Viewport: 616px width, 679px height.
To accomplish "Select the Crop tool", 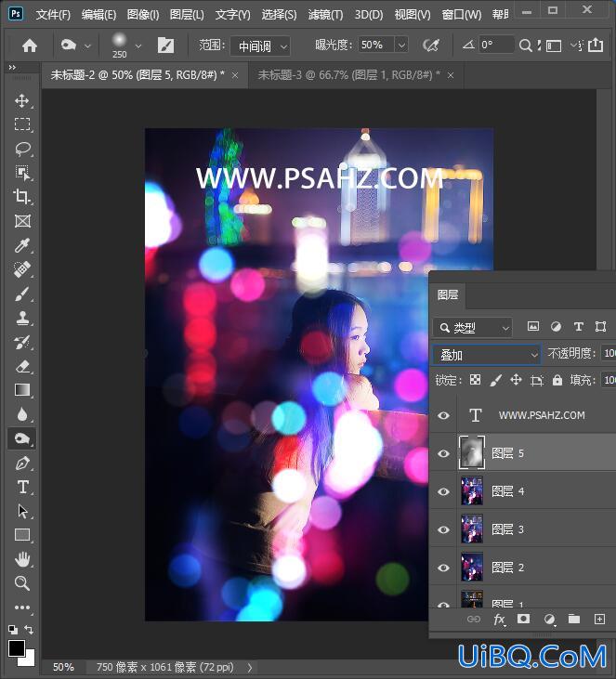I will pos(22,197).
